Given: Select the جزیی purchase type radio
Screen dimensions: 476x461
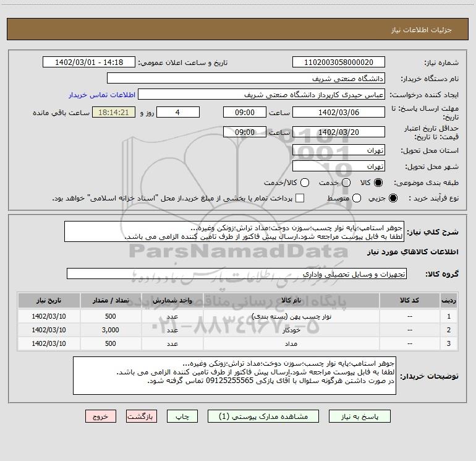Looking at the screenshot, I should [393, 198].
